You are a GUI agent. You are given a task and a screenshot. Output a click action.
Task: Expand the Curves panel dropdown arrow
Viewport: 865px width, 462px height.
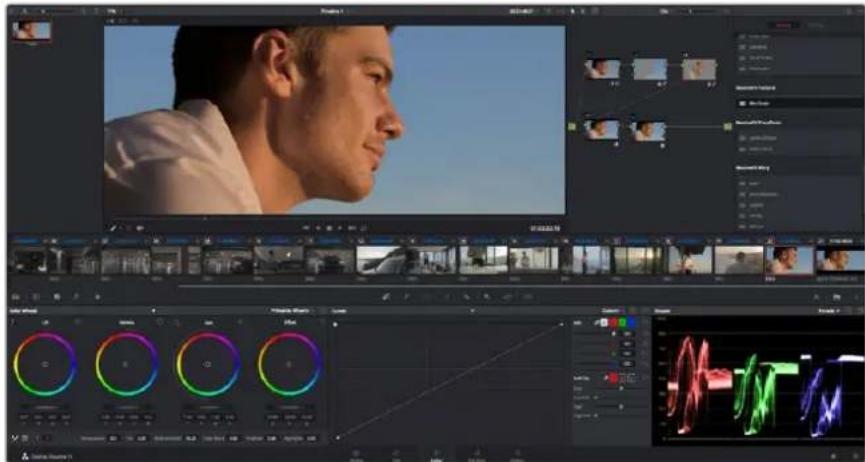(x=473, y=311)
